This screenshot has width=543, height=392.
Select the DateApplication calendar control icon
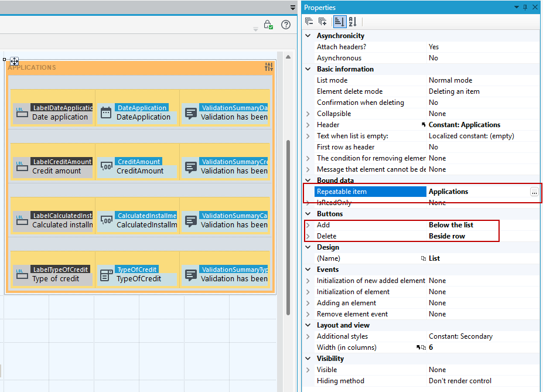pos(106,113)
